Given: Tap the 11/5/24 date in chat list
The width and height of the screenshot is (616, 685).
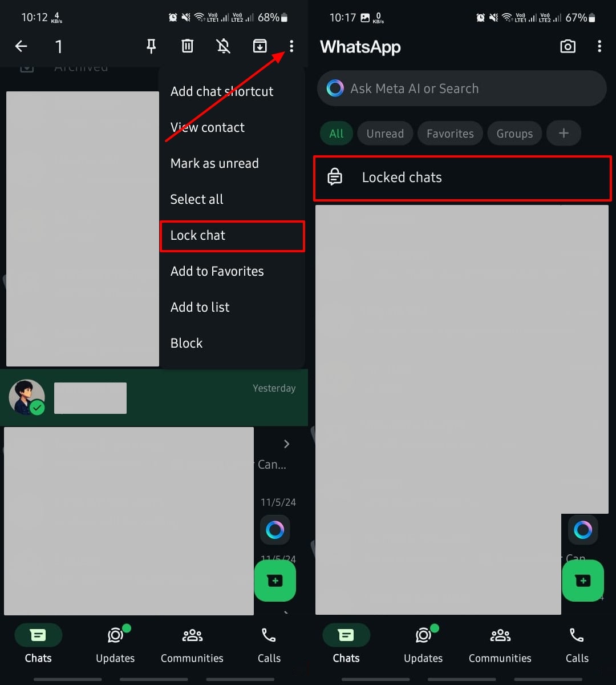Looking at the screenshot, I should click(278, 502).
